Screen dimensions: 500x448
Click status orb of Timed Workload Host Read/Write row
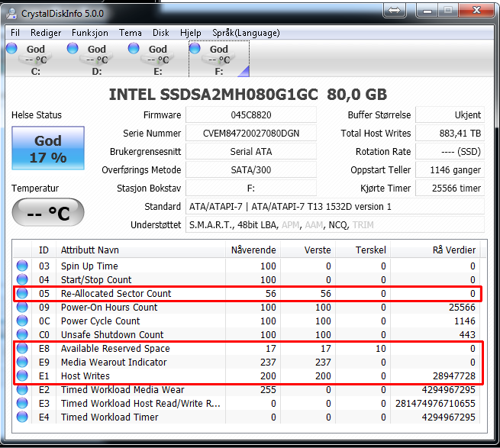22,403
